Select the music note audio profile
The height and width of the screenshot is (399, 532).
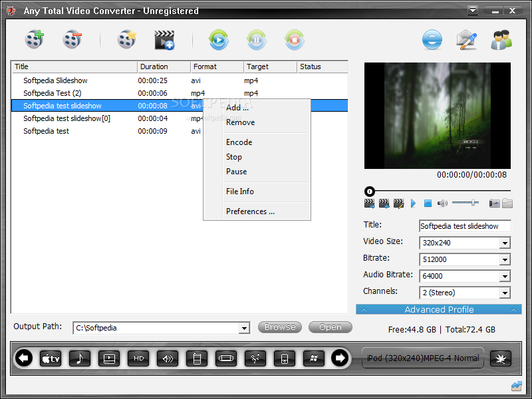click(80, 358)
